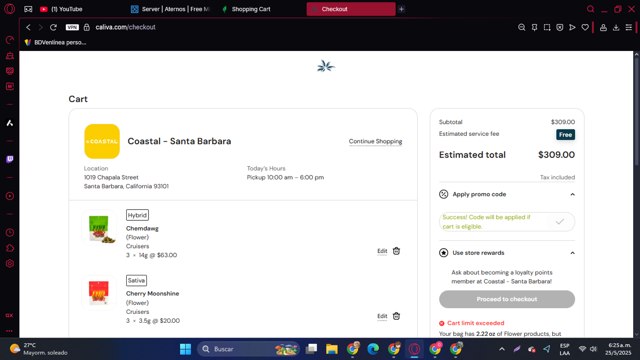The image size is (640, 360).
Task: Open History clock icon in the sidebar
Action: (x=10, y=233)
